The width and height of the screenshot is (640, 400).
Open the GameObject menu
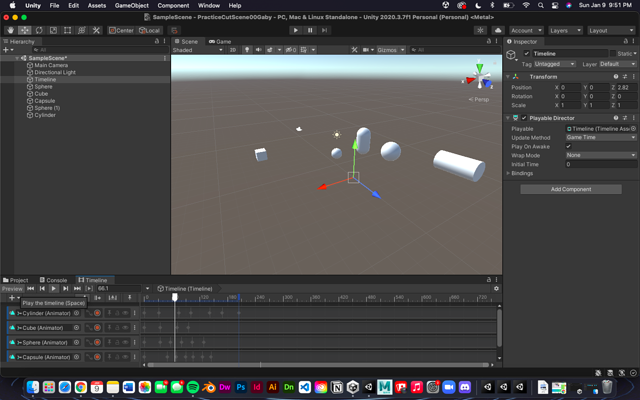tap(131, 6)
